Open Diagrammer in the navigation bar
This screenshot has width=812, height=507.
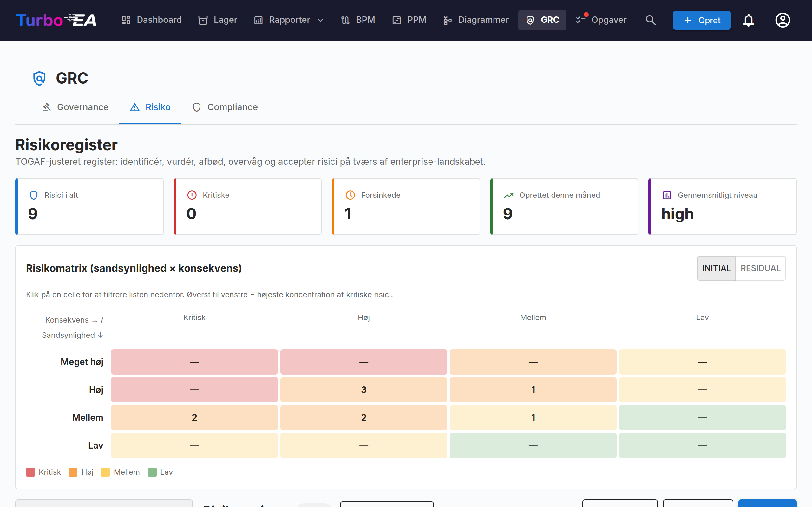pyautogui.click(x=476, y=20)
